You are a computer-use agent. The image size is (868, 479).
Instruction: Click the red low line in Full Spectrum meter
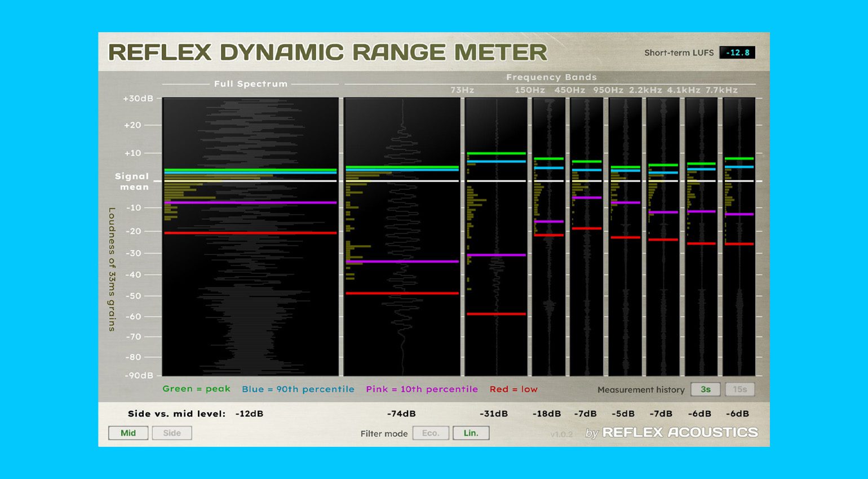click(250, 233)
